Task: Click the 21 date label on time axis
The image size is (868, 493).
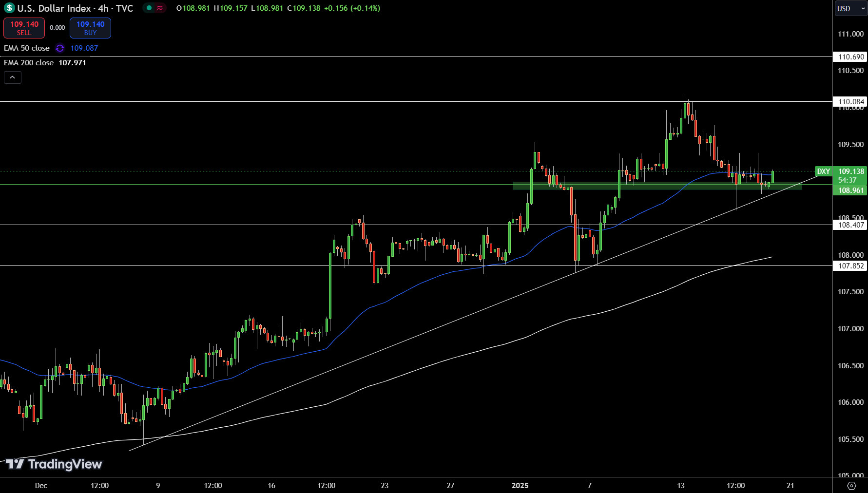Action: click(790, 486)
